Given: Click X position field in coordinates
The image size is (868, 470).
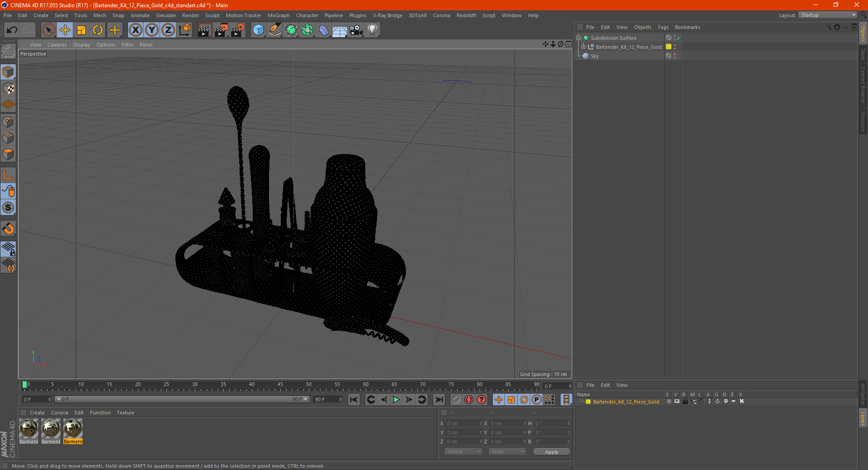Looking at the screenshot, I should (x=463, y=423).
